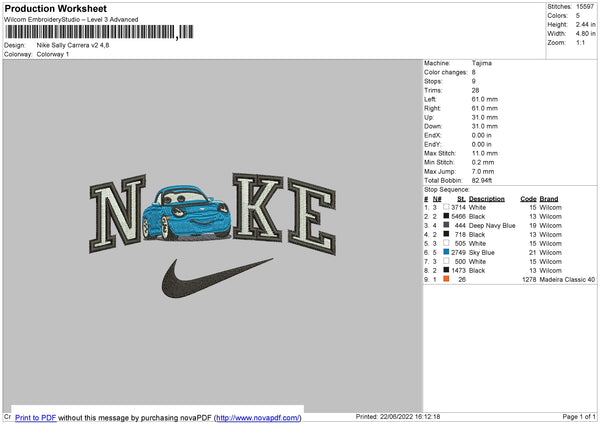Viewport: 600px width, 424px height.
Task: Choose the white swatch beside stitch count 505
Action: click(446, 243)
